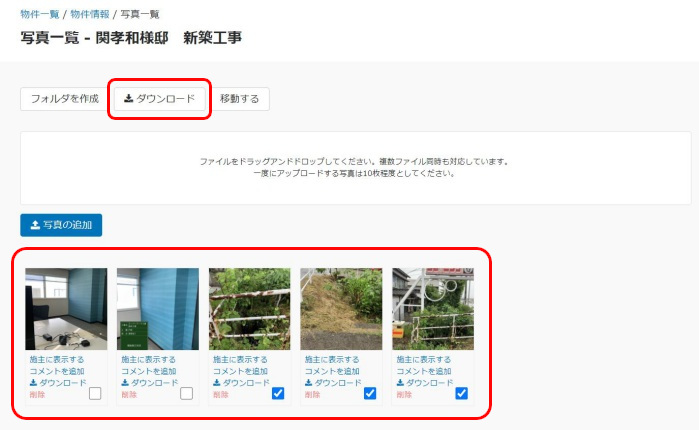Click download icon under fifth photo

pos(400,383)
